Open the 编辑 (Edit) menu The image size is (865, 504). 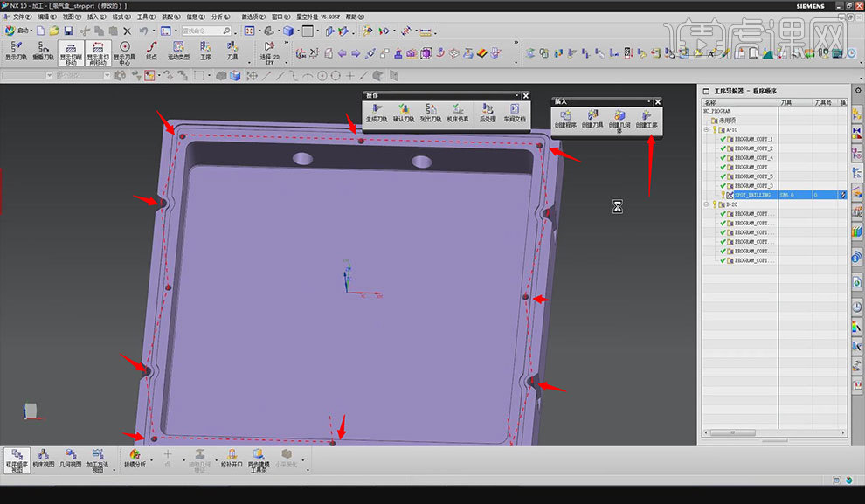coord(47,17)
